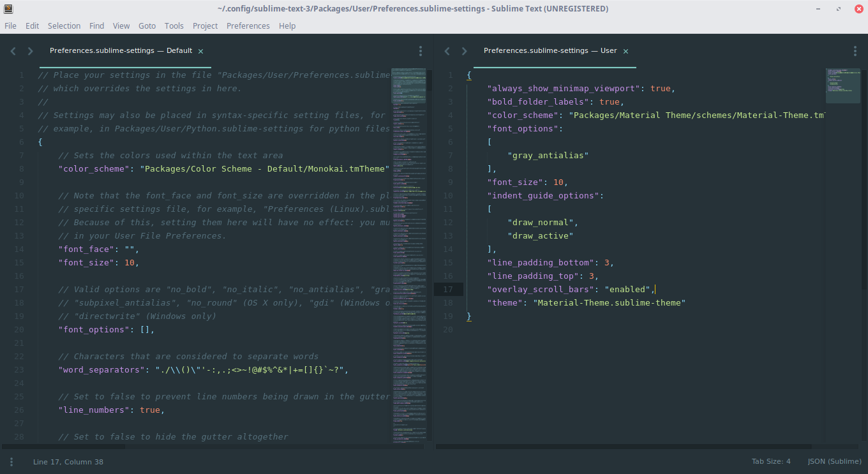Open the Goto menu

coord(147,26)
